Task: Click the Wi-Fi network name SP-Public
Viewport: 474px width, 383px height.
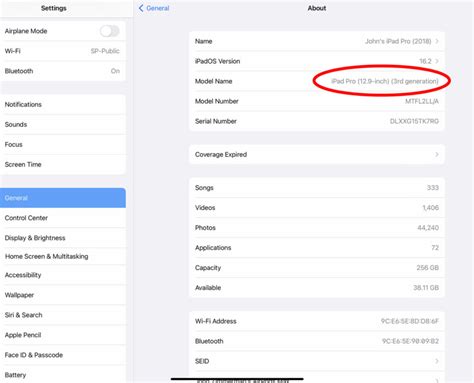Action: (105, 51)
